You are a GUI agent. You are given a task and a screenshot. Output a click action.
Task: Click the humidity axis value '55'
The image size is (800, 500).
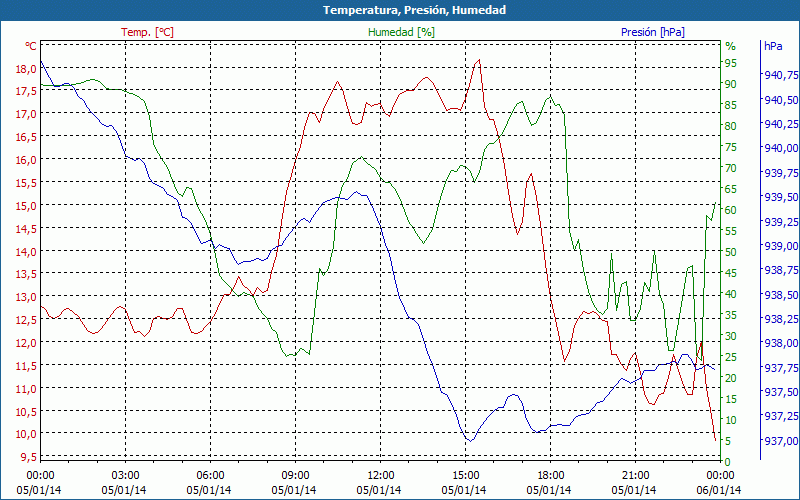point(731,231)
